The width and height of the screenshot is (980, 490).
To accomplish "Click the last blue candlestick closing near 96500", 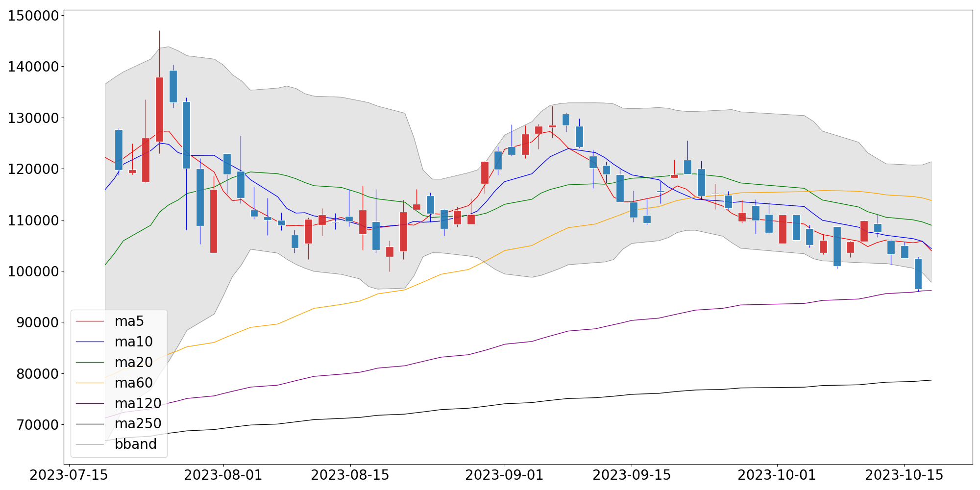I will pyautogui.click(x=918, y=273).
